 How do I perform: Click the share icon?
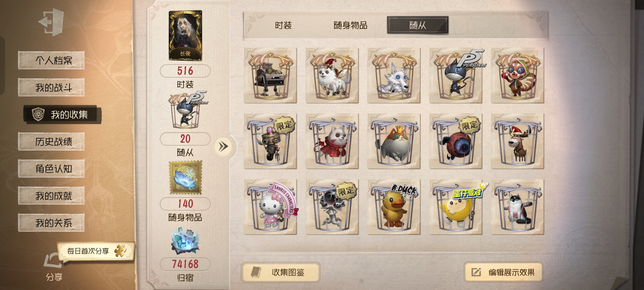(x=54, y=267)
